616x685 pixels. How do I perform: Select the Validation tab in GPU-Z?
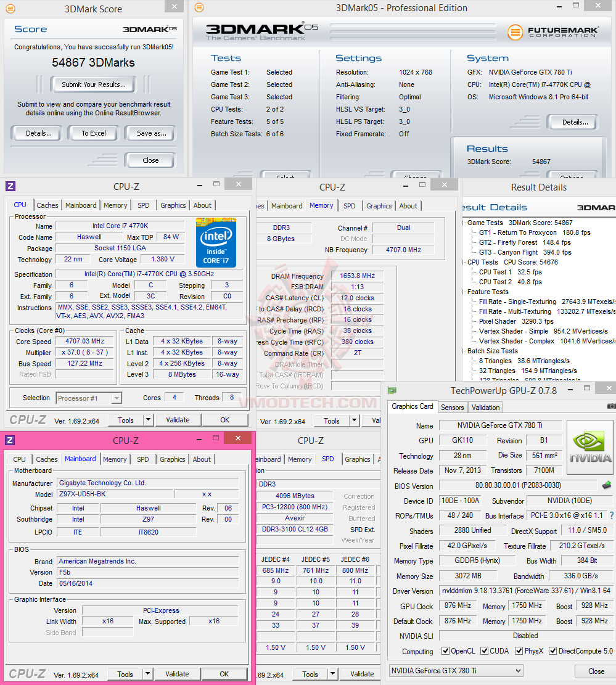click(x=485, y=407)
